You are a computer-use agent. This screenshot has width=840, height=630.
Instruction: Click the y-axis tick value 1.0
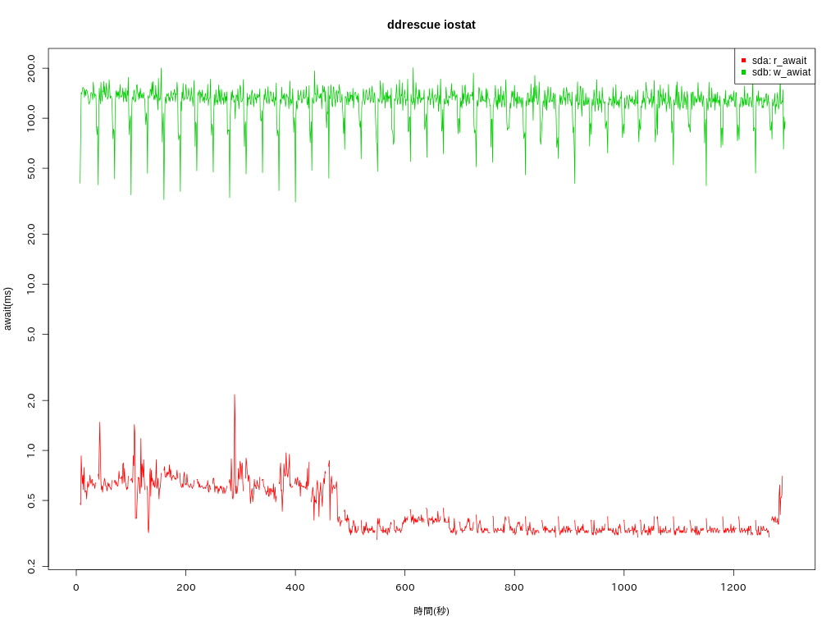(31, 450)
